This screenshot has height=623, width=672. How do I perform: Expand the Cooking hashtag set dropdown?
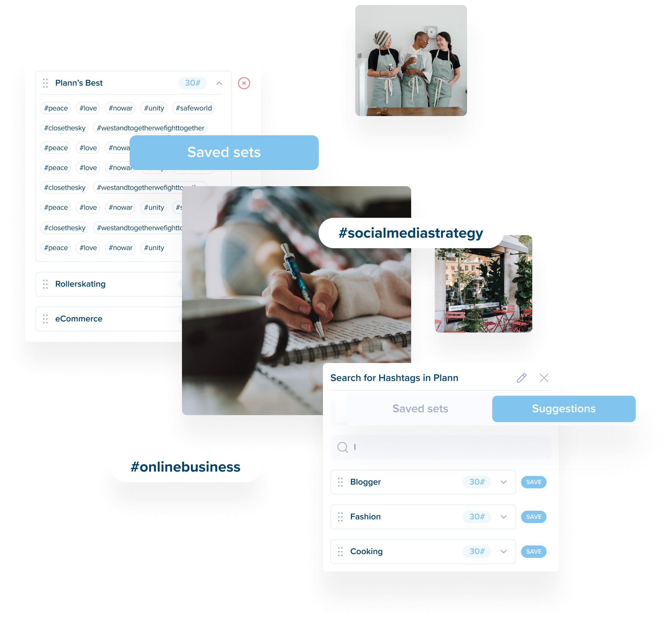pyautogui.click(x=503, y=551)
